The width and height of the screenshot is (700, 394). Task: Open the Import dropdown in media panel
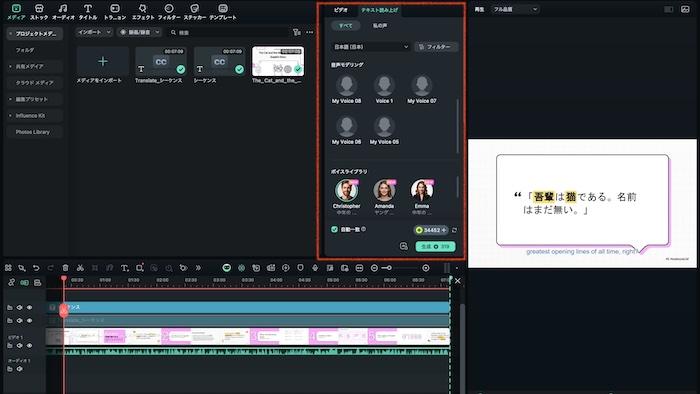pos(94,32)
